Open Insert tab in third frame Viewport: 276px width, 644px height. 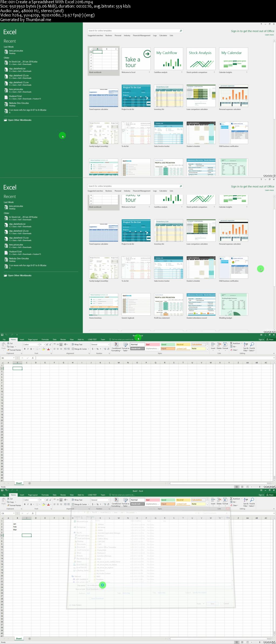pyautogui.click(x=22, y=339)
